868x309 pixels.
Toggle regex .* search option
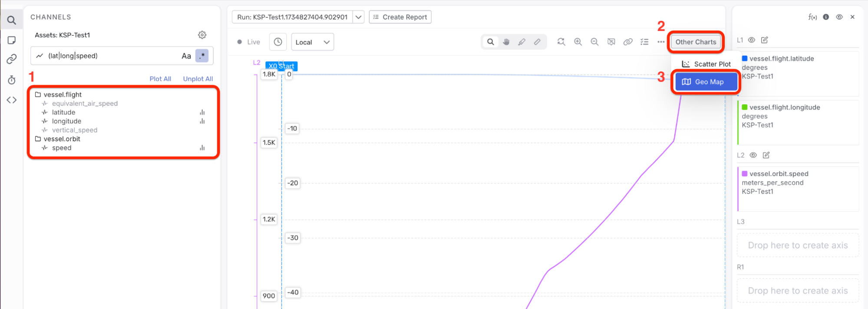202,56
